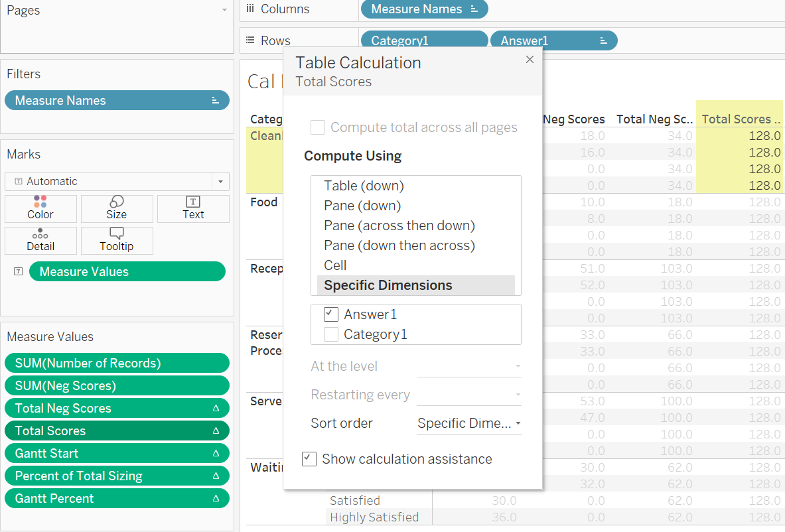This screenshot has width=785, height=532.
Task: Open the Color marks card
Action: (x=40, y=208)
